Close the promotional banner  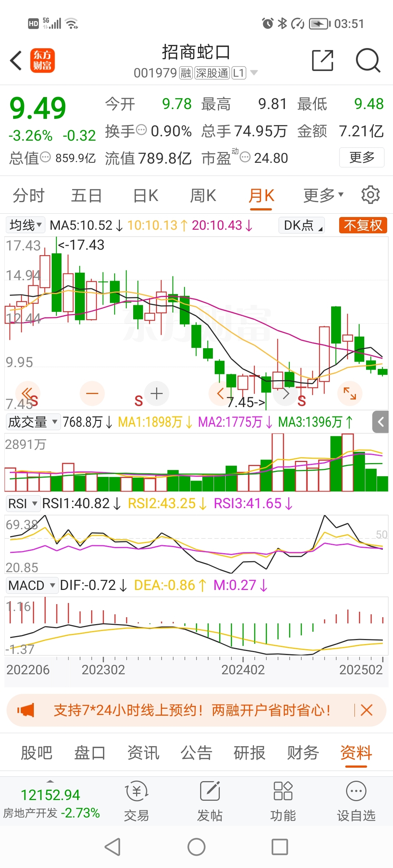pos(366,710)
